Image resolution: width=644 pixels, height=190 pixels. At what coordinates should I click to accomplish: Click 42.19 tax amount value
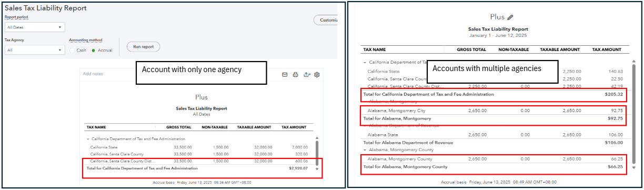pyautogui.click(x=617, y=86)
